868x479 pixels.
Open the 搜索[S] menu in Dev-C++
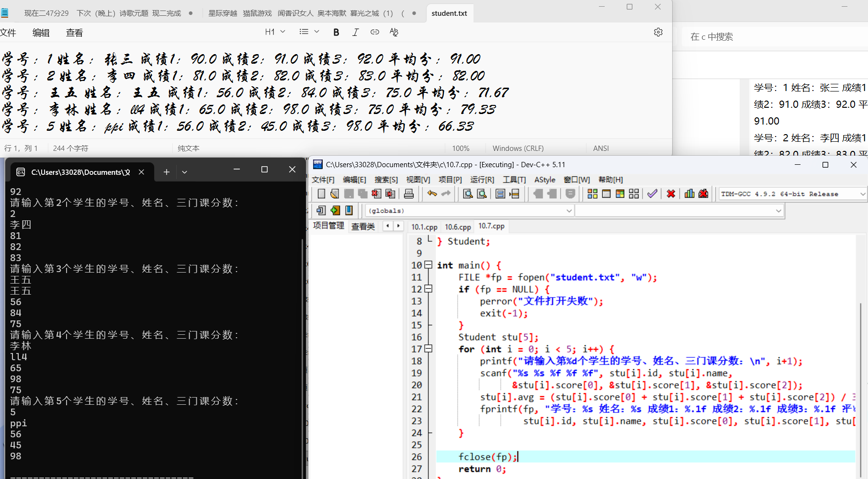(386, 180)
